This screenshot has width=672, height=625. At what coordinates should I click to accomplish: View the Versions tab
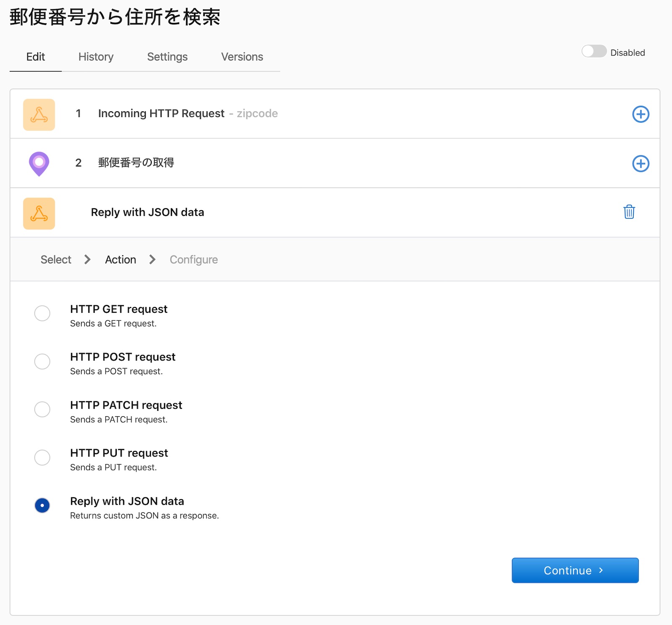point(242,57)
